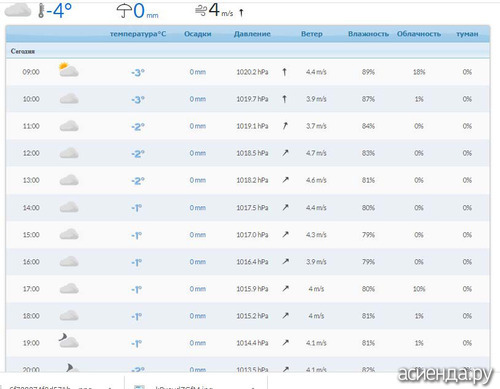Click the moon cloud icon at 19:00

coord(69,341)
